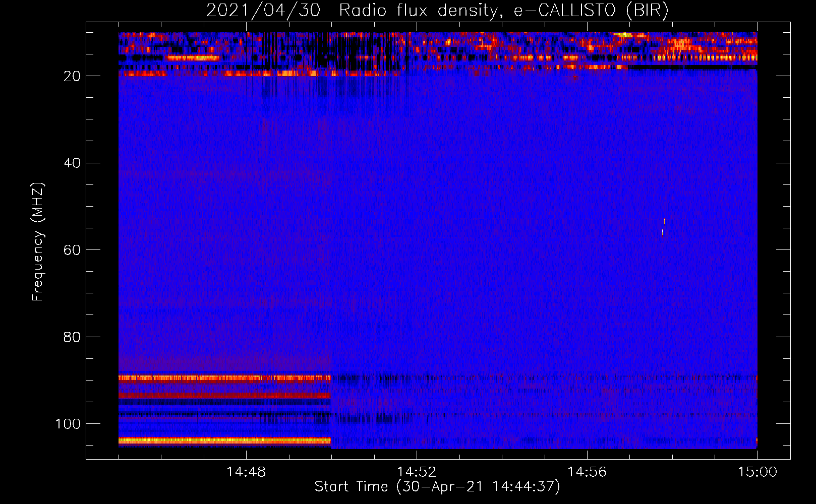Click the 80 frequency tick label
Screen dimensions: 816x504
(x=72, y=337)
